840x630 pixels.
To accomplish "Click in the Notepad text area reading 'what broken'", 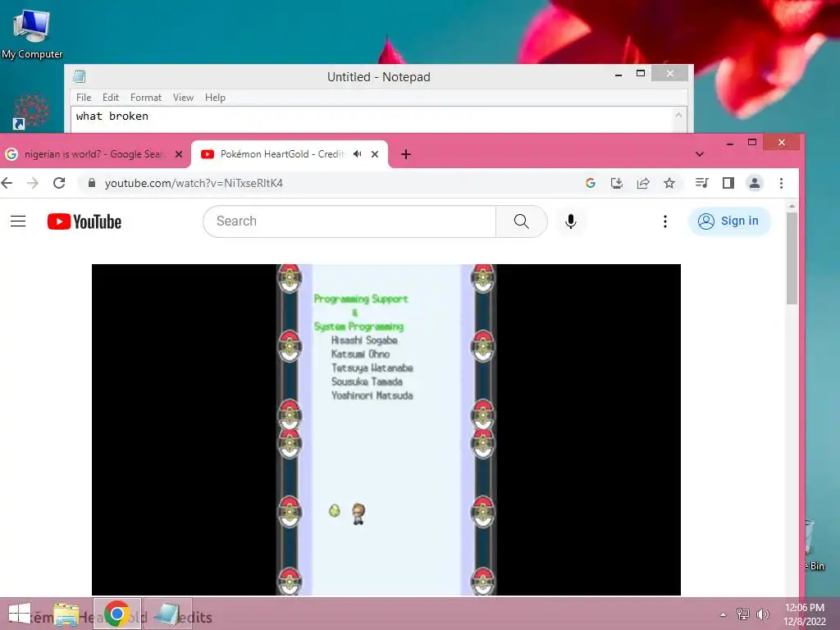I will [x=372, y=120].
